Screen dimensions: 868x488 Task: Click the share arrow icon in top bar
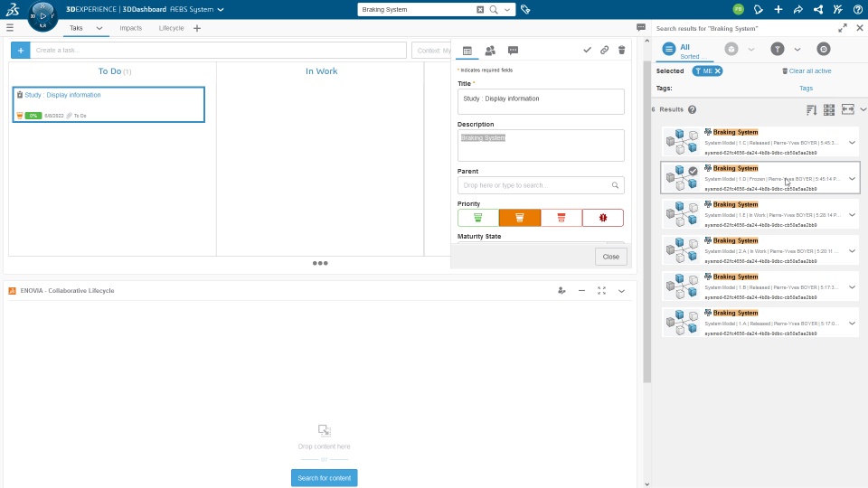pos(797,9)
